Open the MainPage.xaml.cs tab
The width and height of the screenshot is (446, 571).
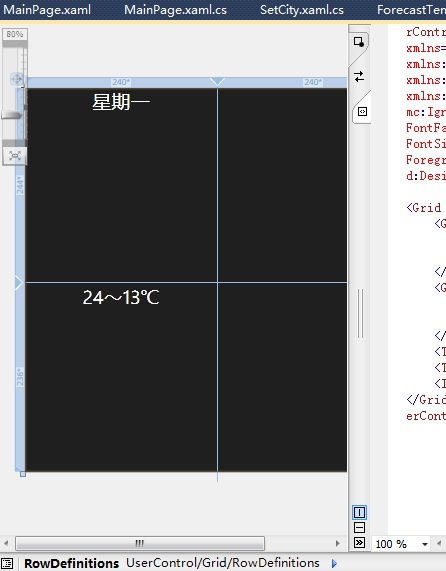tap(175, 10)
